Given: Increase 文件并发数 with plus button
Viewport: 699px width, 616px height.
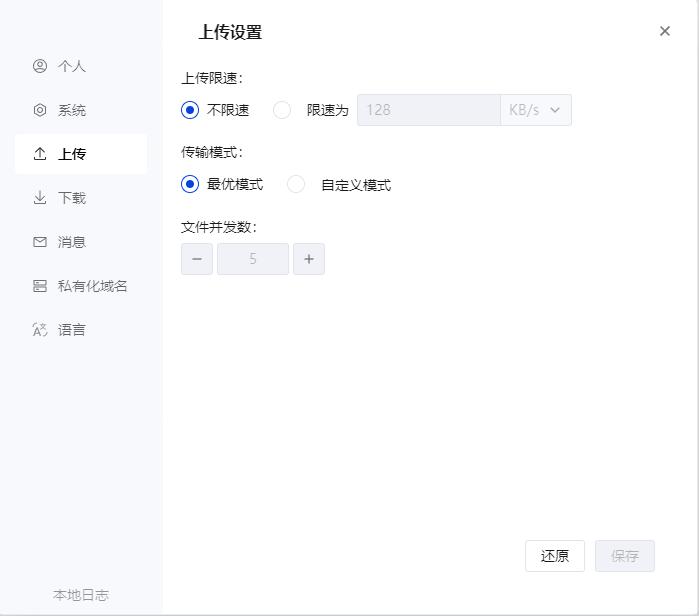Looking at the screenshot, I should coord(309,259).
